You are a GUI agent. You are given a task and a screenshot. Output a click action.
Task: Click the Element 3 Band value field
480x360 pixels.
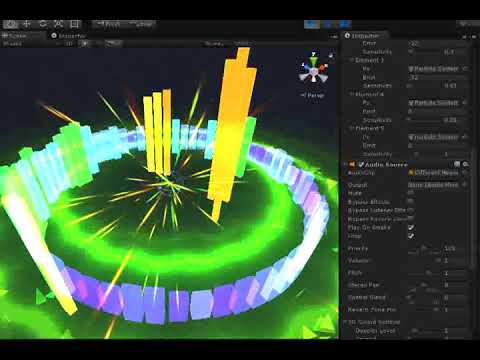(x=438, y=77)
